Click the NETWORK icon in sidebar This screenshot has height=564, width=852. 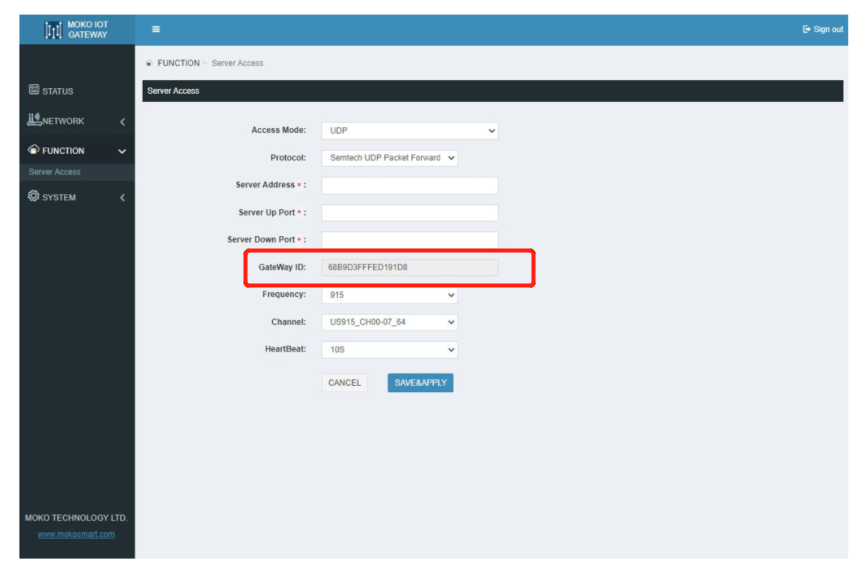pos(33,120)
